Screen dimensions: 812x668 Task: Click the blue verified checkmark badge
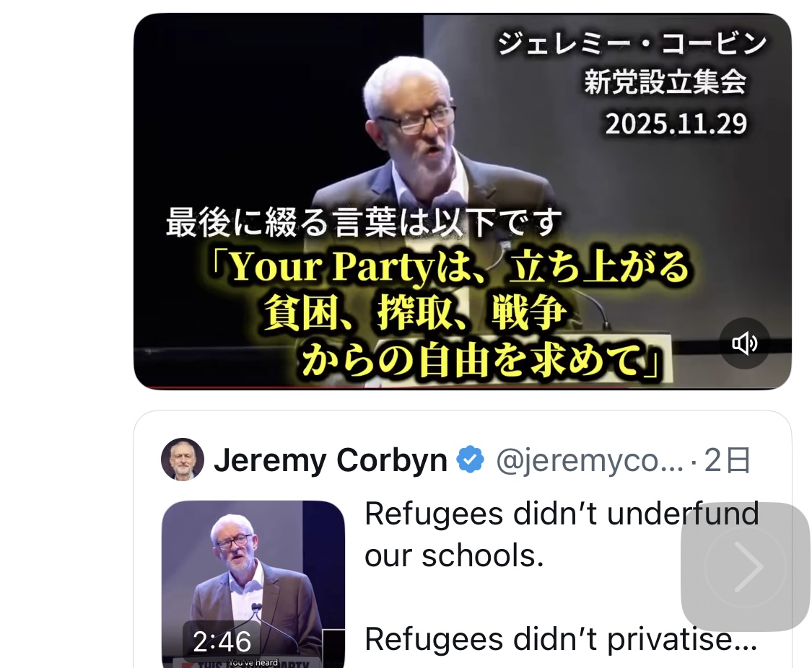click(x=471, y=460)
